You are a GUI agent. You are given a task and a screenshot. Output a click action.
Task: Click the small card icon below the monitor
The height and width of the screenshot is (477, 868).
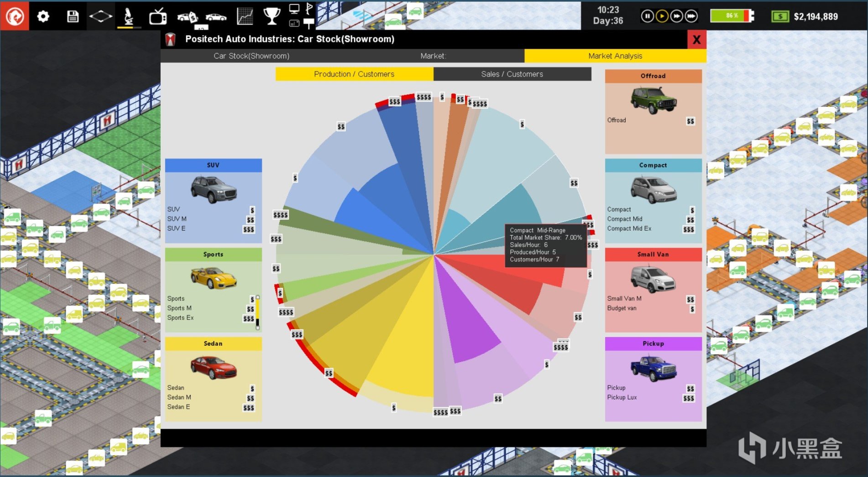[294, 23]
